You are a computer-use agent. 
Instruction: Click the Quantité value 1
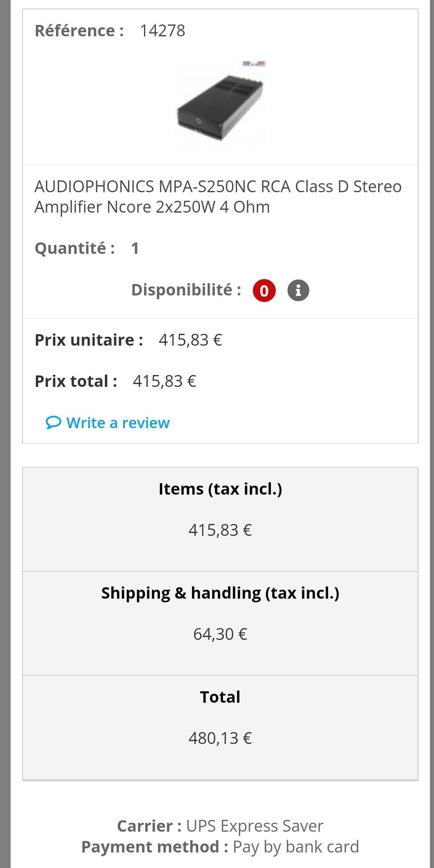click(135, 248)
